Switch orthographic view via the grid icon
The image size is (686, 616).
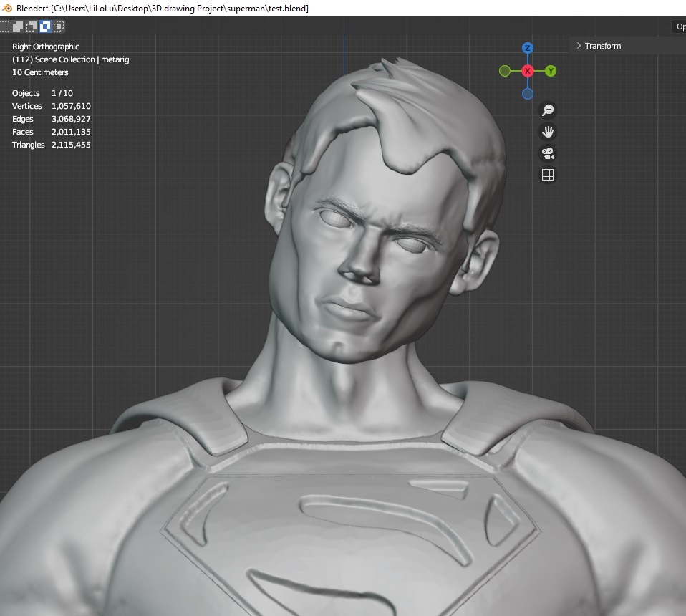tap(547, 174)
